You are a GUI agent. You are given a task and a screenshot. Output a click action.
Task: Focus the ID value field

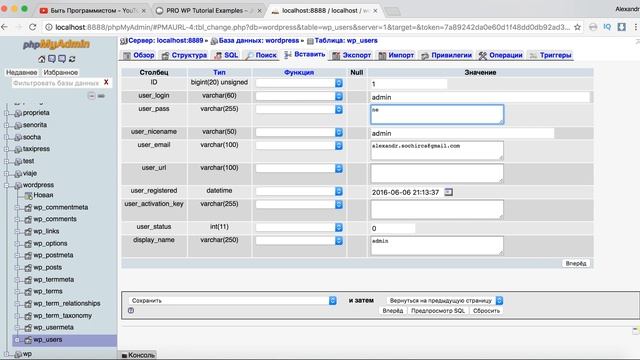tap(409, 84)
